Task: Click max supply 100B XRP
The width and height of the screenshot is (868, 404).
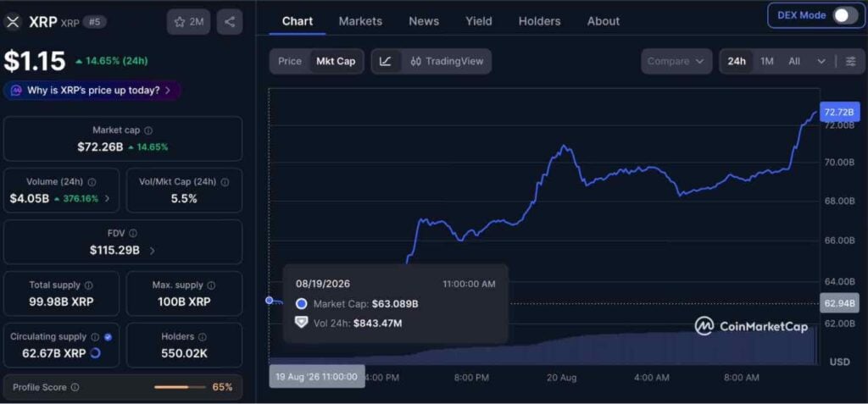Action: click(184, 302)
